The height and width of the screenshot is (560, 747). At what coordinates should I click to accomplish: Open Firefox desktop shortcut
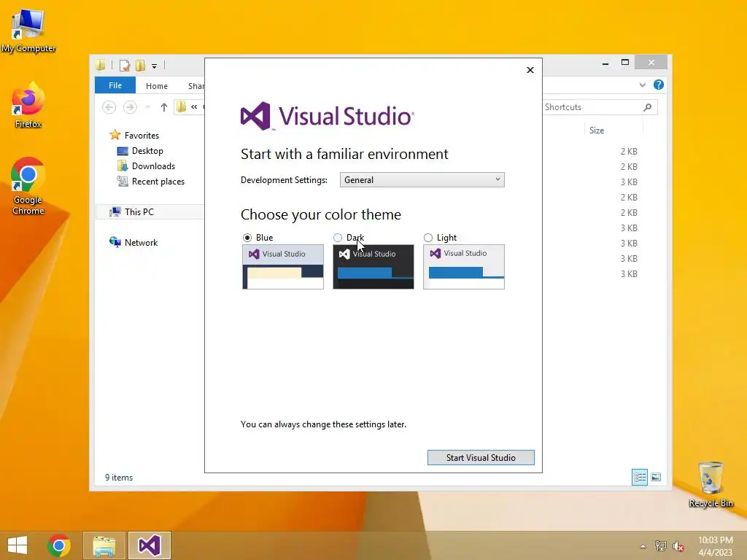[x=28, y=105]
